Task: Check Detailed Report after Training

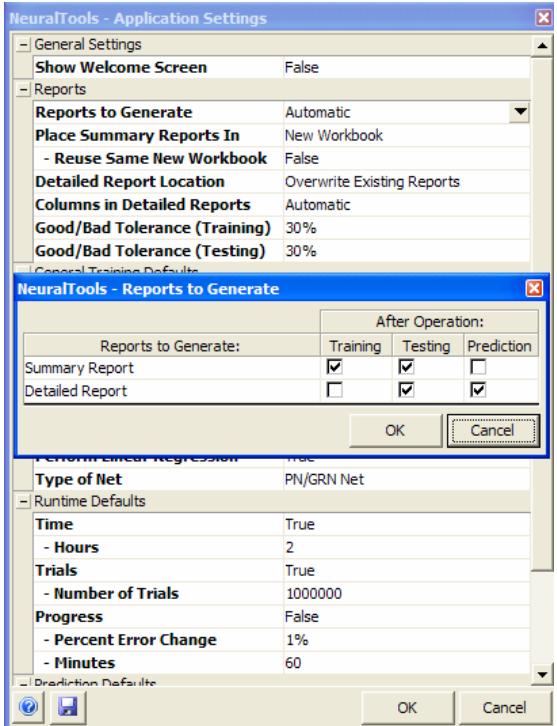Action: (334, 390)
